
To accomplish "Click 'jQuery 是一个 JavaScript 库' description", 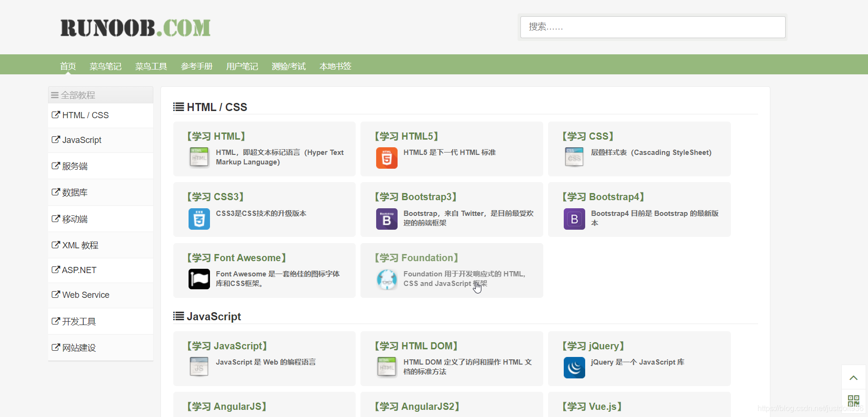I will (638, 362).
